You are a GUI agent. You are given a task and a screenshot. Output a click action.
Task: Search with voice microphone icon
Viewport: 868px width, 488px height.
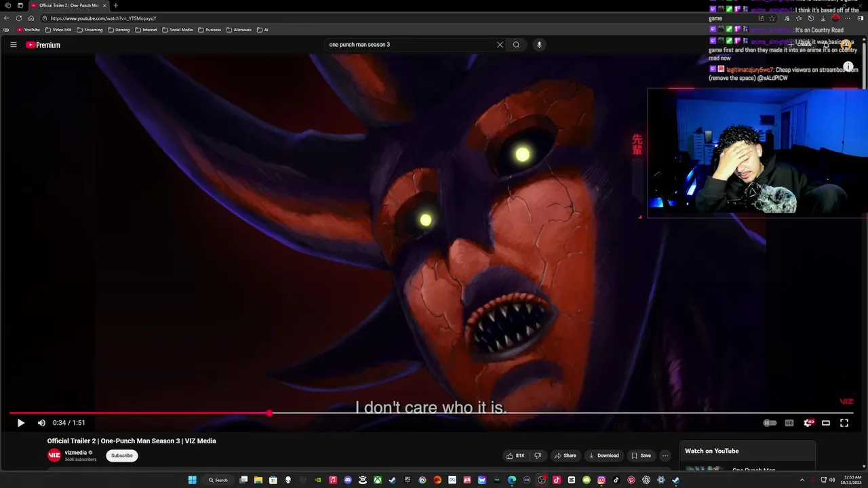[x=539, y=45]
